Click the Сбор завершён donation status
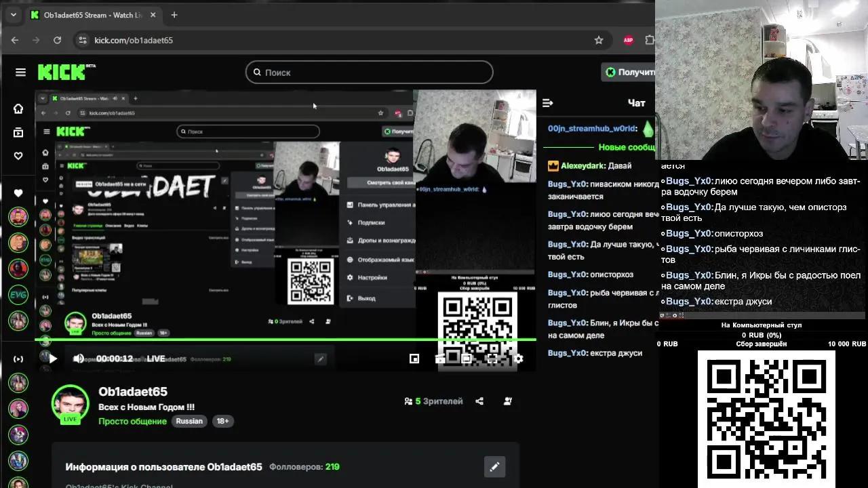This screenshot has height=488, width=868. click(762, 344)
